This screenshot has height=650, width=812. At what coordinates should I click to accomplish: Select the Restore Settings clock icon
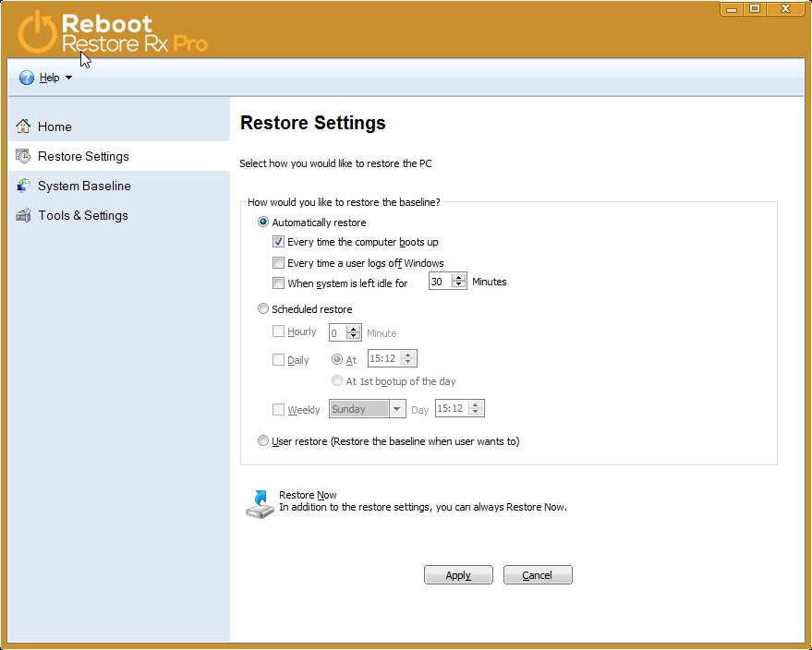(x=21, y=156)
